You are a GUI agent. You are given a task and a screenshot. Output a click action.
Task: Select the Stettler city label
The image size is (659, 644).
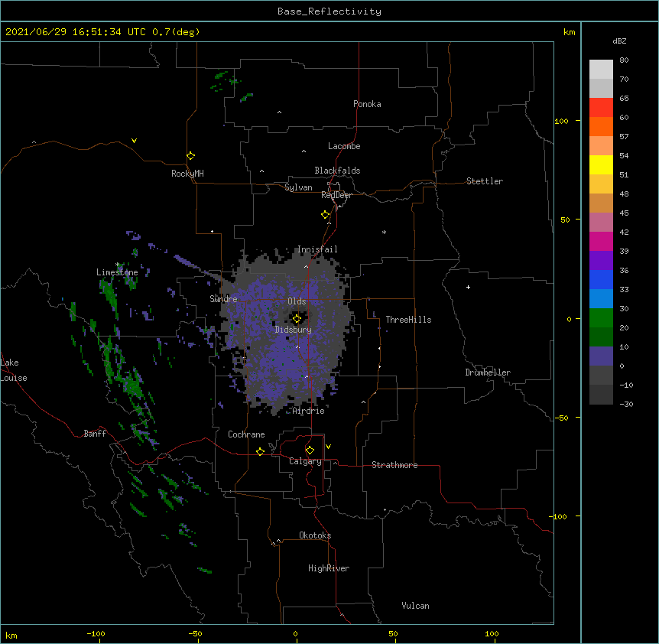coord(485,181)
